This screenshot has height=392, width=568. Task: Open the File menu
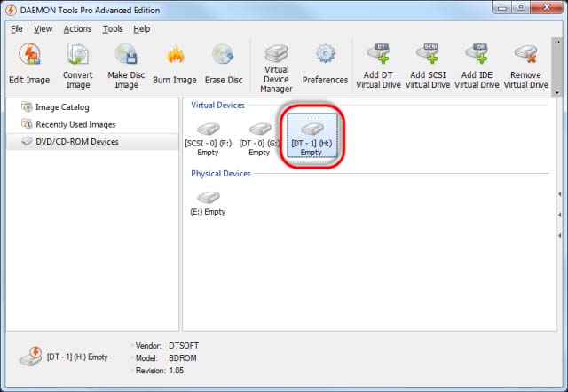[x=17, y=29]
